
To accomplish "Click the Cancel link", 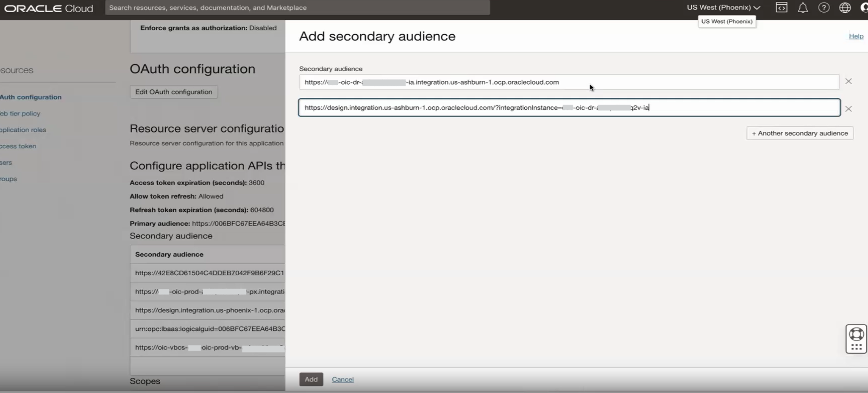I will (342, 379).
